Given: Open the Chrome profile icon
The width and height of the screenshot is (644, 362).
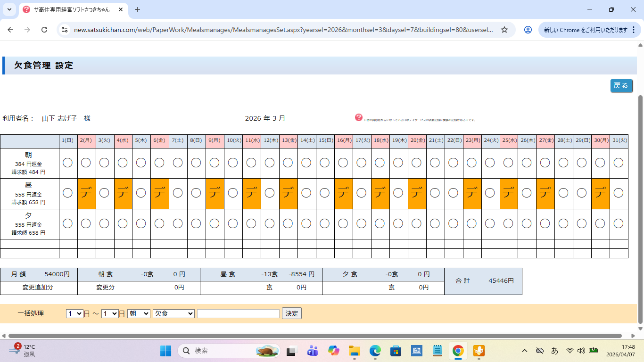Looking at the screenshot, I should [x=528, y=30].
